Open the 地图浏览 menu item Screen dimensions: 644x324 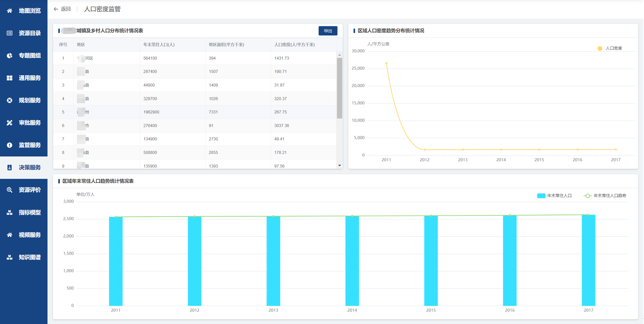(24, 11)
